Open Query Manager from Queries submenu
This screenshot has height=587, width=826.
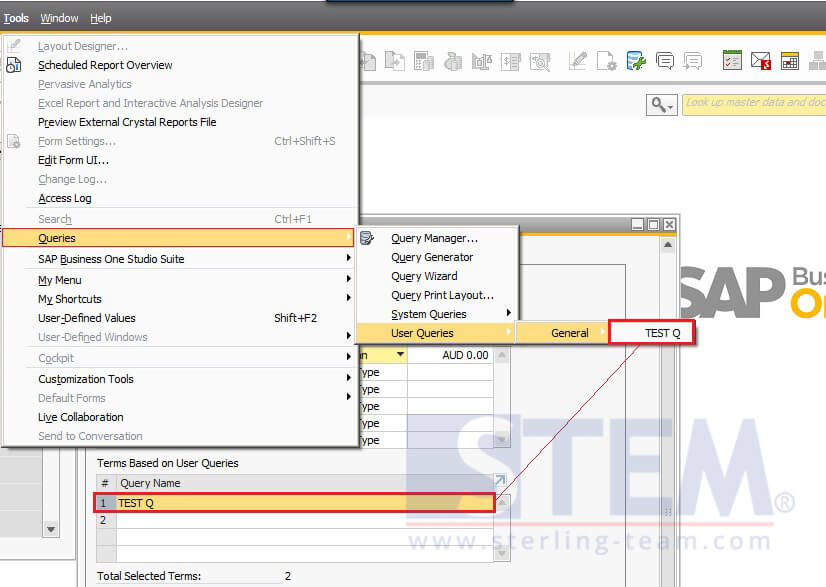[x=437, y=238]
